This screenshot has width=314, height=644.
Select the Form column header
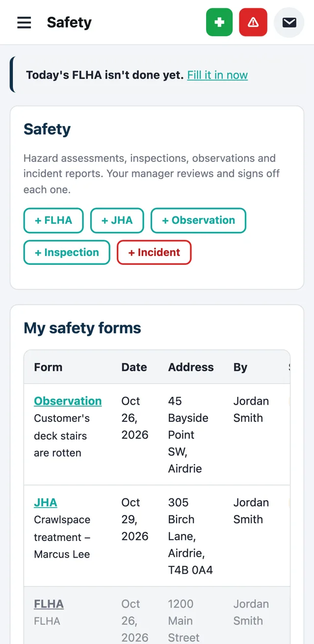point(48,367)
